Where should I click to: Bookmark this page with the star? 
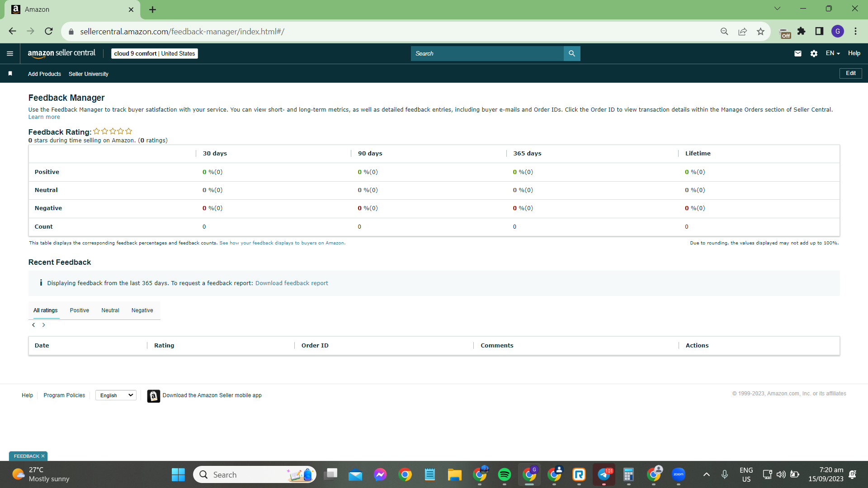[x=760, y=31]
